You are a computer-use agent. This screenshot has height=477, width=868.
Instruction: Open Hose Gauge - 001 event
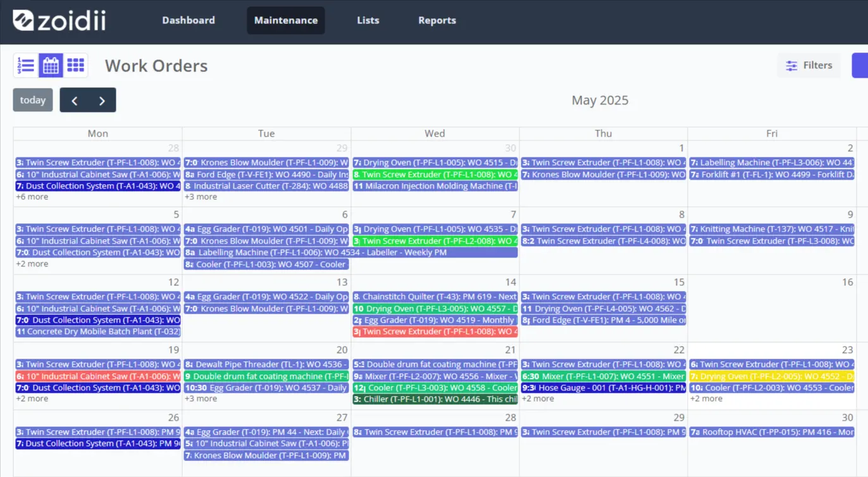[x=604, y=388]
